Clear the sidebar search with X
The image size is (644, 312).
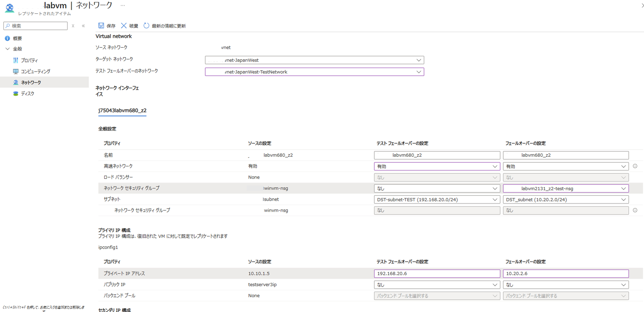click(73, 26)
